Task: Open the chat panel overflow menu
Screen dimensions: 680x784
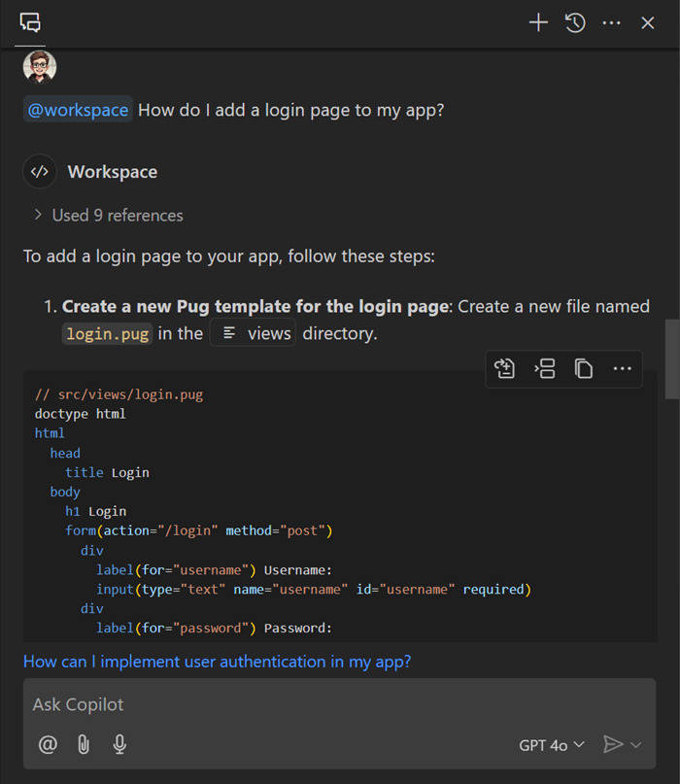Action: [611, 22]
